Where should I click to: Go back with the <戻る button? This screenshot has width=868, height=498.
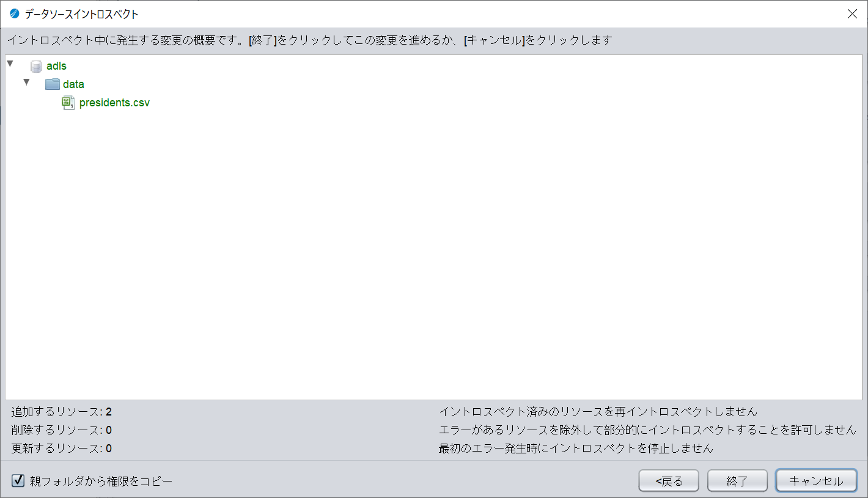(x=669, y=481)
